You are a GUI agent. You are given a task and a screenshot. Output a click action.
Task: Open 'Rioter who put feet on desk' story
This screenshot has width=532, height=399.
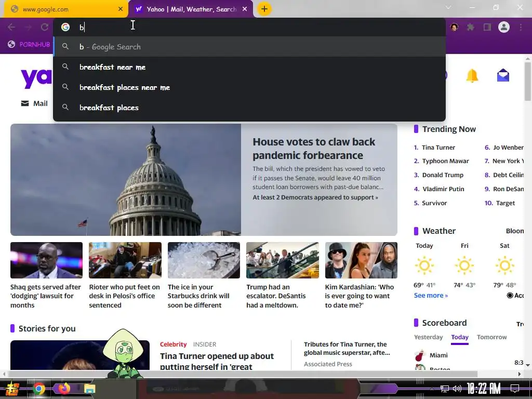tap(125, 296)
